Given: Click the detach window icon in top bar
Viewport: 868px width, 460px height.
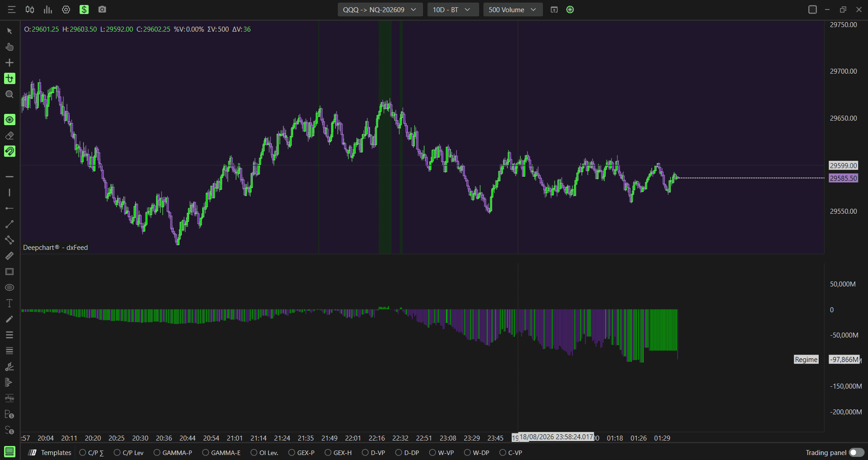Looking at the screenshot, I should click(554, 9).
